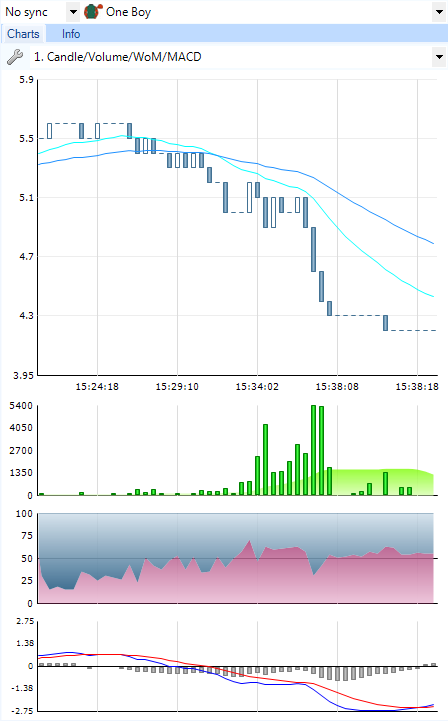Click the 15:34:02 time axis label
448x721 pixels.
pos(257,387)
